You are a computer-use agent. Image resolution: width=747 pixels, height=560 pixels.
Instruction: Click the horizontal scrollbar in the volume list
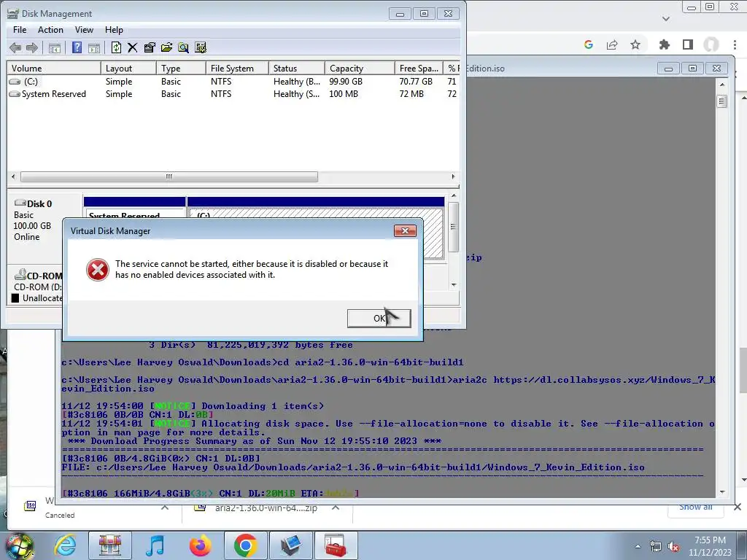[169, 176]
